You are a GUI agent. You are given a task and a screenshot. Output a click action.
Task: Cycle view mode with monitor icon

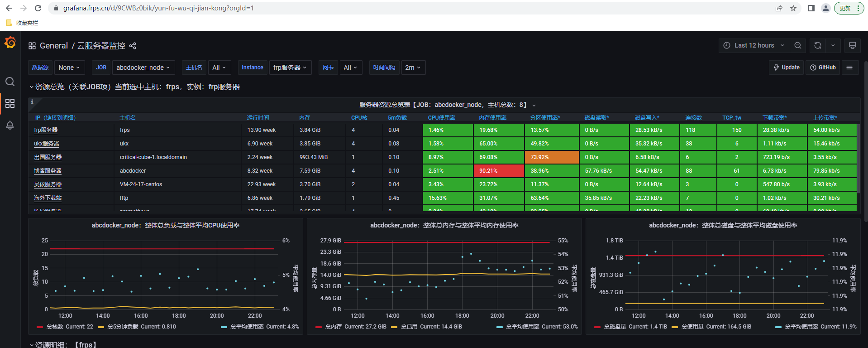pos(852,45)
